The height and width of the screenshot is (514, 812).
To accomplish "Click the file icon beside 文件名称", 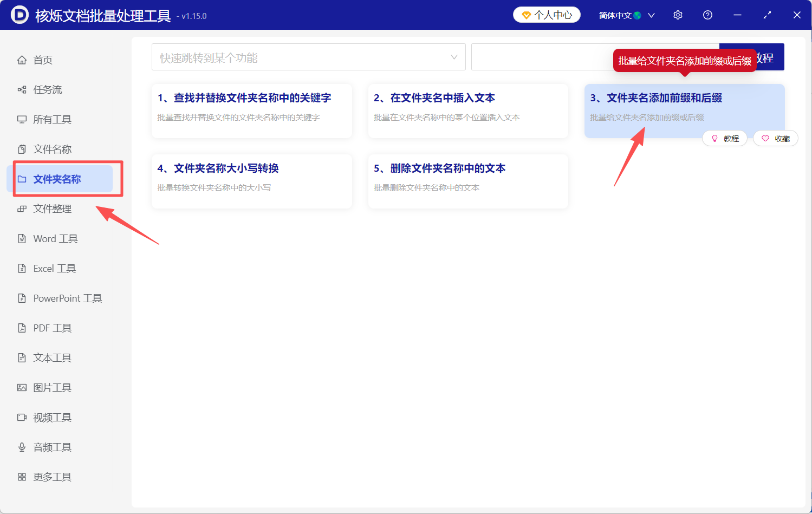I will click(22, 149).
